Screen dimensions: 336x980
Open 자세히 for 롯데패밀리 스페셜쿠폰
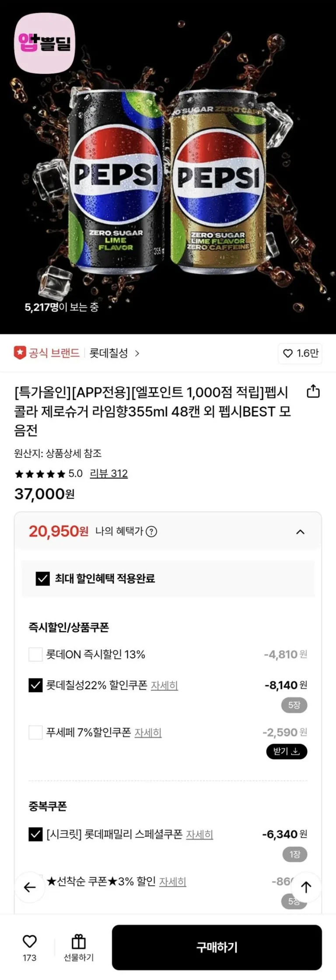(199, 835)
